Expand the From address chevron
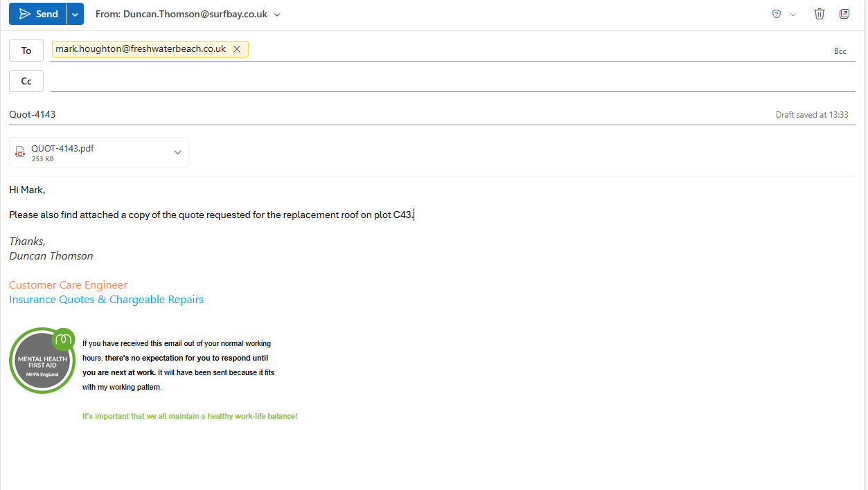The width and height of the screenshot is (868, 490). tap(277, 15)
